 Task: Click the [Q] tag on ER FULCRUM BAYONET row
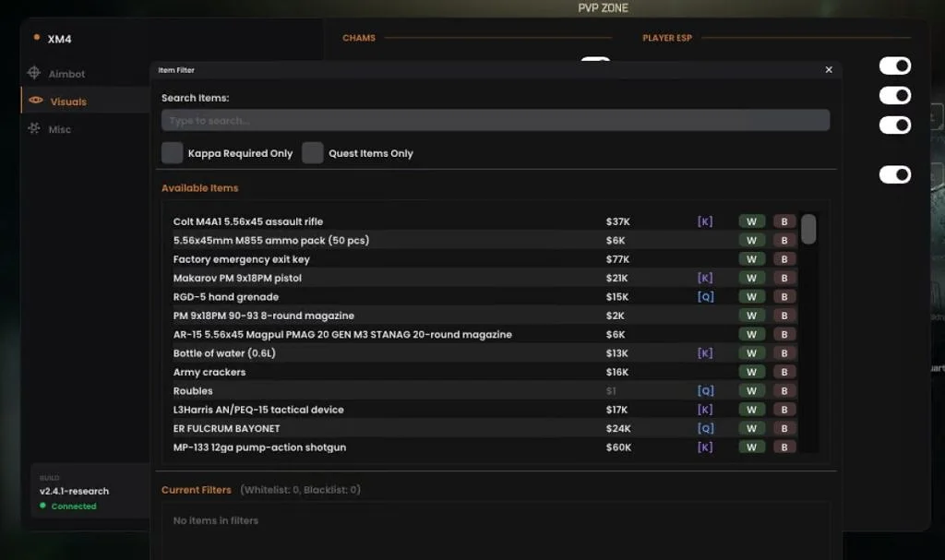click(705, 428)
